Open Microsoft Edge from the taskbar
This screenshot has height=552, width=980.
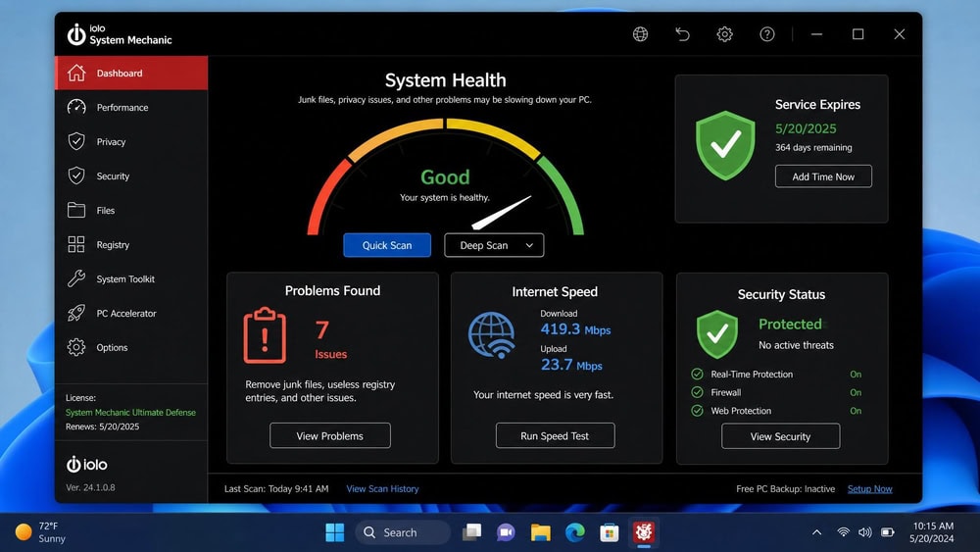click(x=575, y=532)
